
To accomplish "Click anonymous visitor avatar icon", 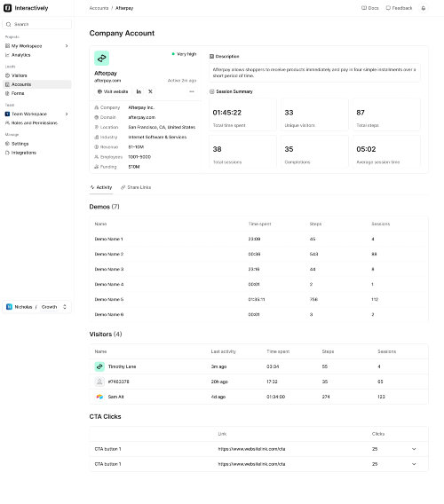I will (99, 382).
